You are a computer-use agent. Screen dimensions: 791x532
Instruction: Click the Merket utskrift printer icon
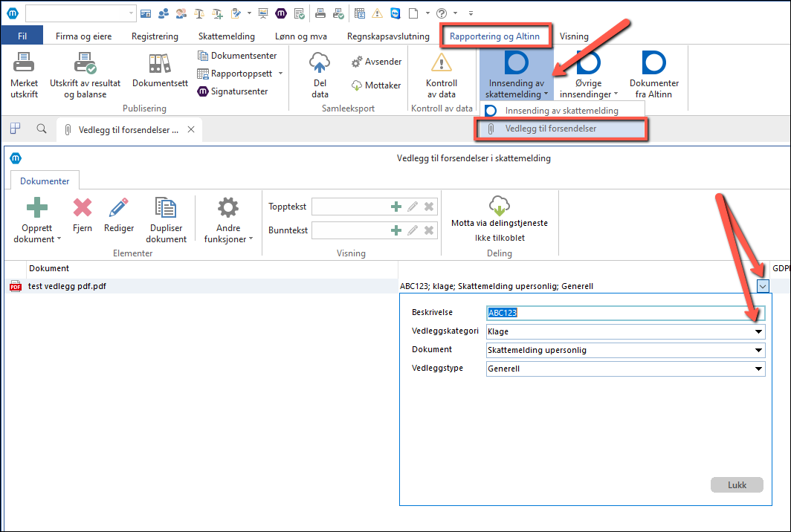coord(24,62)
